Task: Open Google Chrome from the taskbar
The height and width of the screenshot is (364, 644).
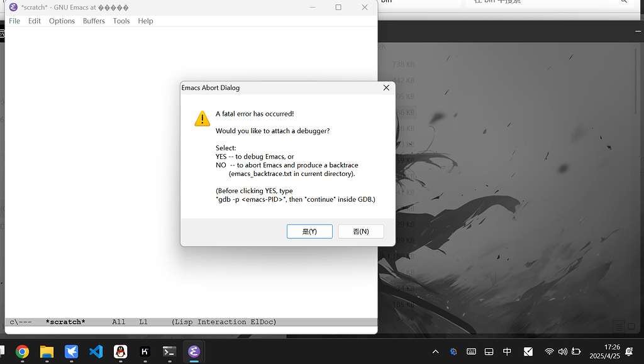Action: click(x=22, y=351)
